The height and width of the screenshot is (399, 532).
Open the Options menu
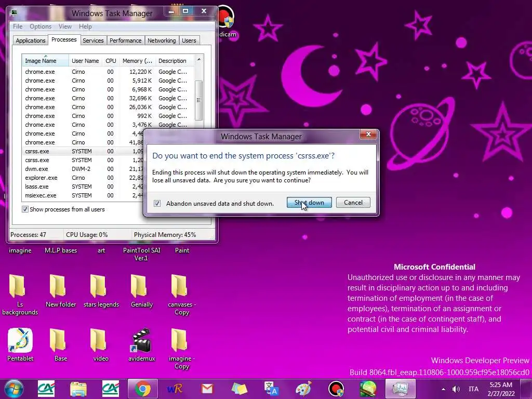[x=41, y=26]
